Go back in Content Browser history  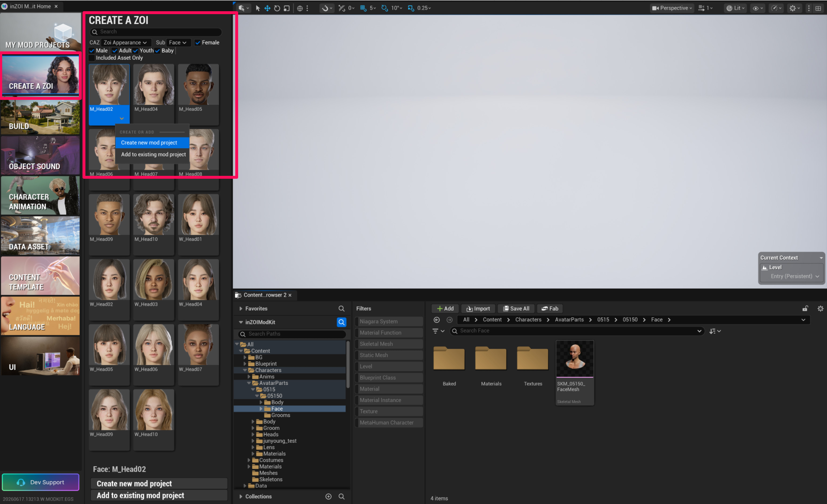click(437, 320)
